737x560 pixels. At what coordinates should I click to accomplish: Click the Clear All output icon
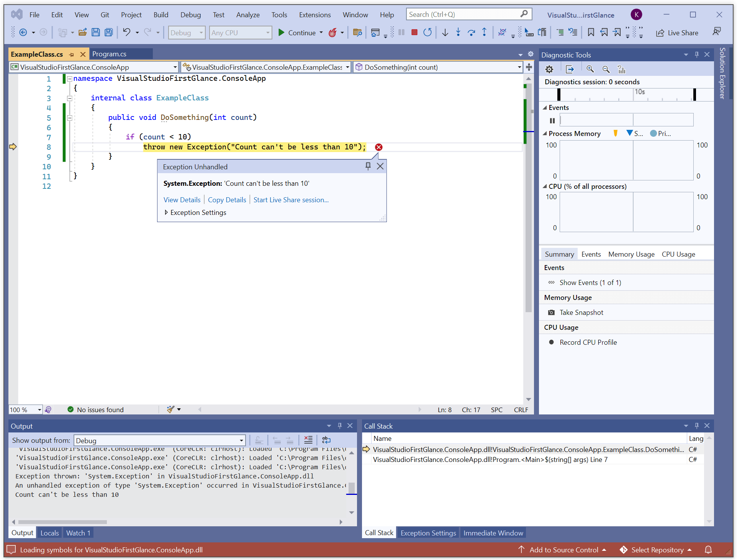pos(308,440)
